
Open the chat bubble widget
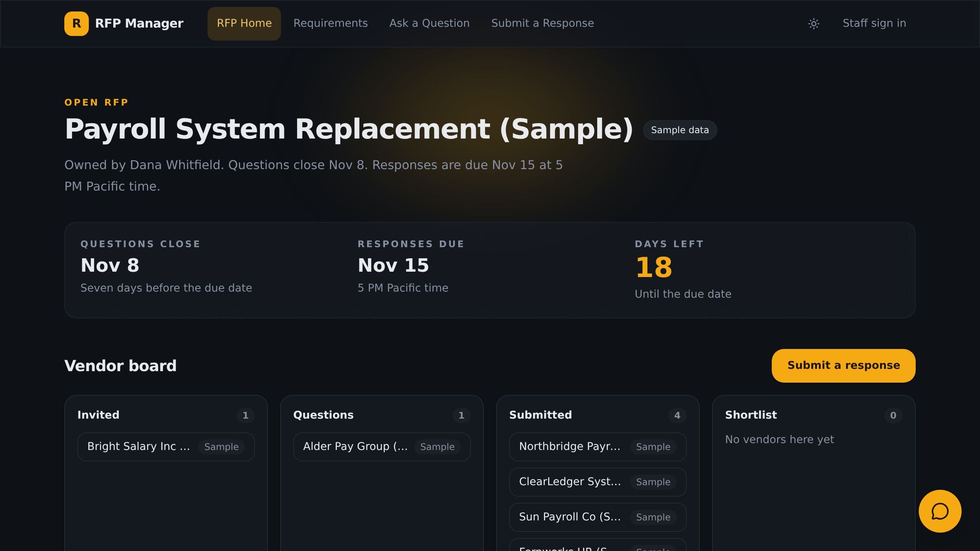click(940, 511)
